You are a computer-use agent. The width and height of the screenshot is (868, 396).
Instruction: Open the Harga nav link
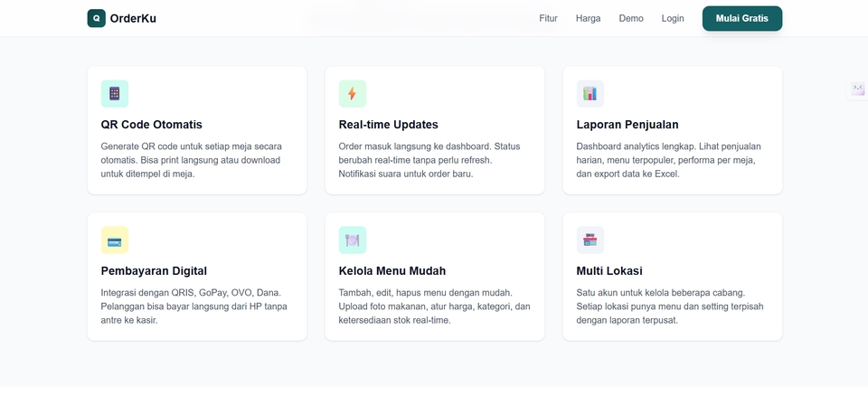pyautogui.click(x=588, y=18)
